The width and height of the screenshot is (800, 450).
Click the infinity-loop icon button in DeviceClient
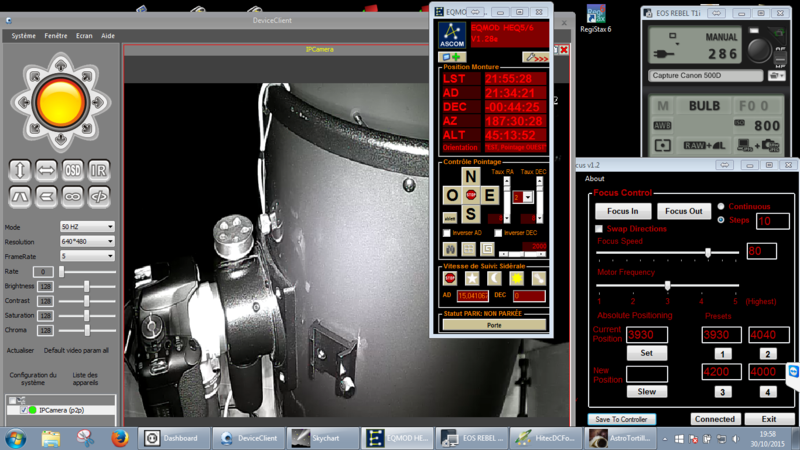72,196
